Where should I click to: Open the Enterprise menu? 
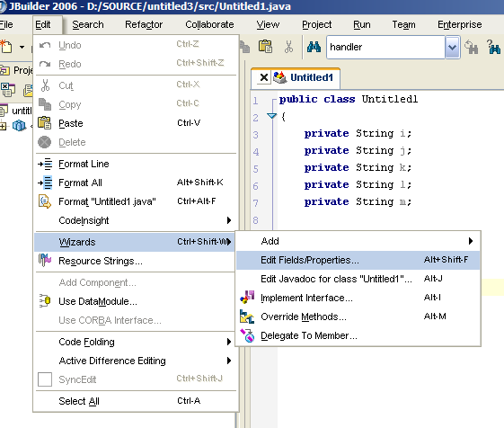(x=459, y=24)
